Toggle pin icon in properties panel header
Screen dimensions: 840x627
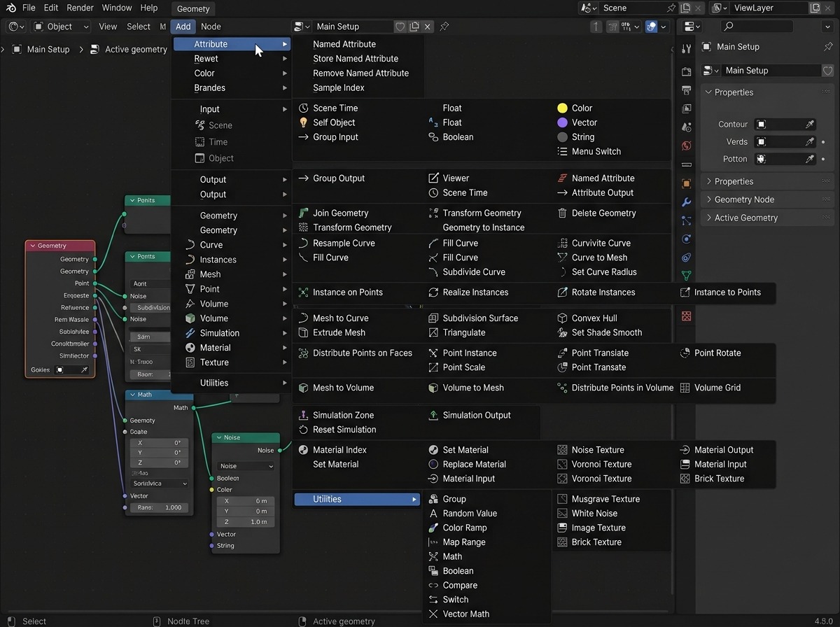tap(829, 47)
